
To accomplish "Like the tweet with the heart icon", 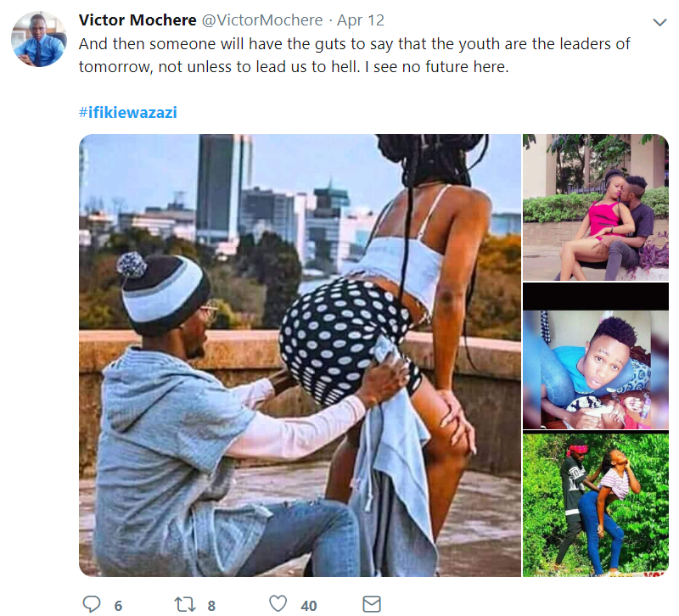I will (x=278, y=604).
